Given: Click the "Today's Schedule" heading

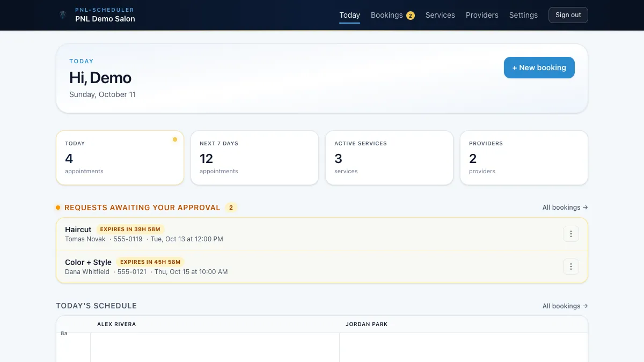Looking at the screenshot, I should (97, 306).
